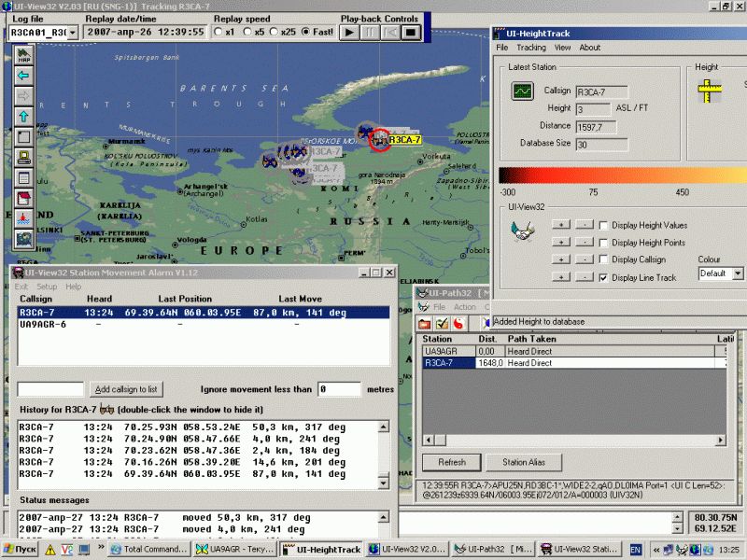Open Tracking menu in UI-HeightTrack
747x560 pixels.
click(531, 48)
